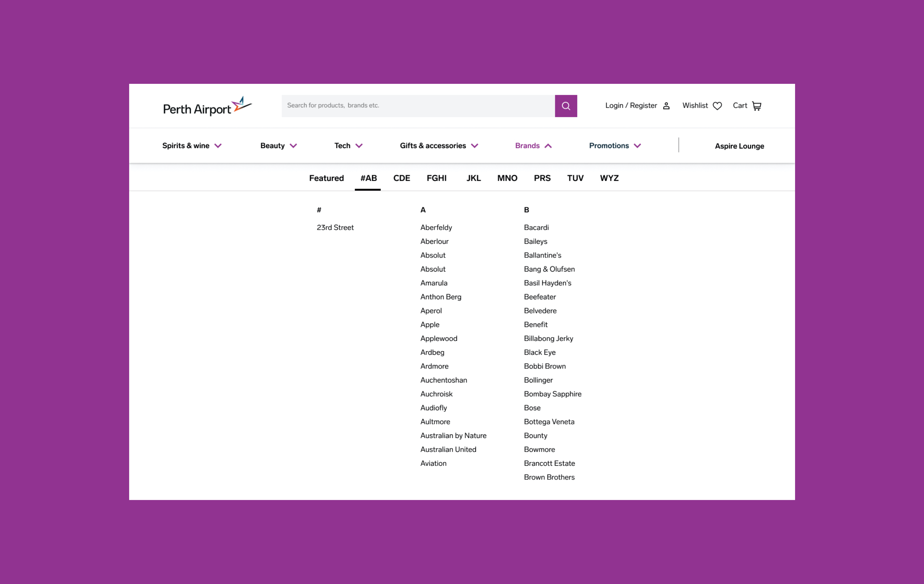The image size is (924, 584).
Task: Open the shopping cart icon
Action: pyautogui.click(x=756, y=106)
